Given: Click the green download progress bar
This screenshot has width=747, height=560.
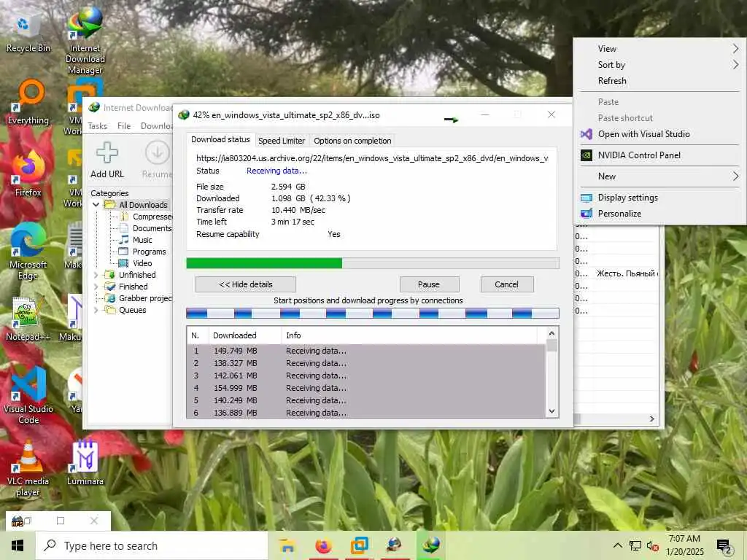Looking at the screenshot, I should 373,263.
